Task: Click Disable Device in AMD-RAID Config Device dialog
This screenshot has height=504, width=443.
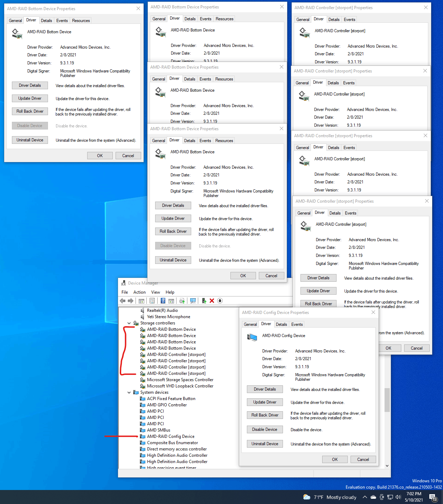Action: coord(265,429)
